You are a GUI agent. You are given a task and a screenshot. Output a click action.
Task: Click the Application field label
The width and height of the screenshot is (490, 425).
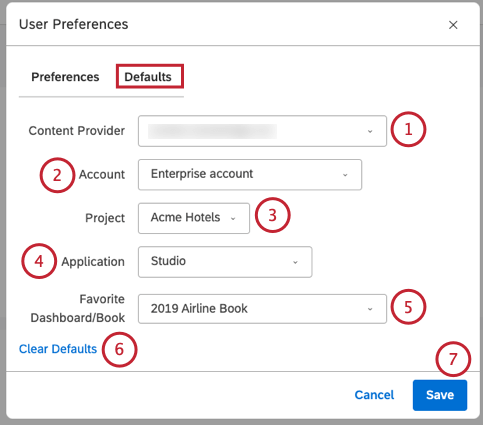coord(93,262)
